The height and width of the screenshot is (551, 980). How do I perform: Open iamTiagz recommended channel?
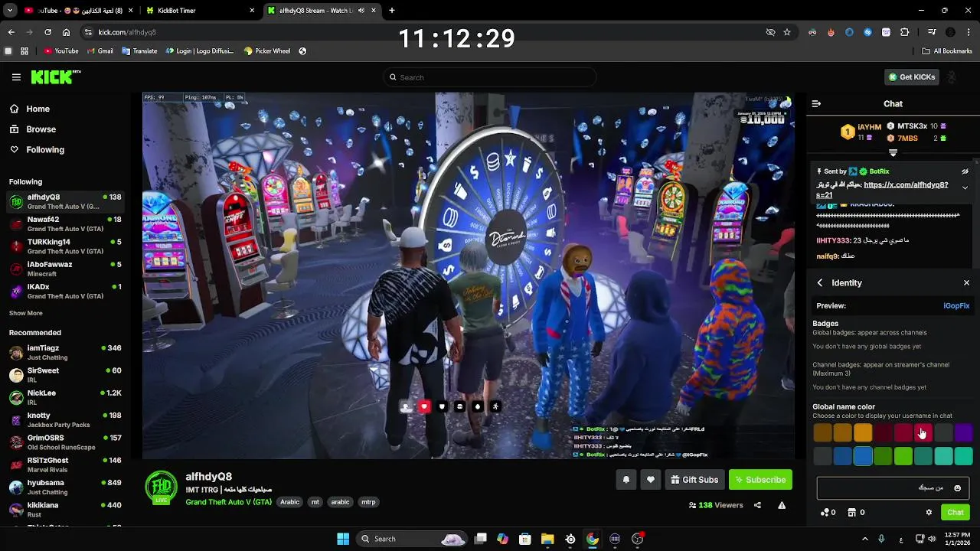65,353
